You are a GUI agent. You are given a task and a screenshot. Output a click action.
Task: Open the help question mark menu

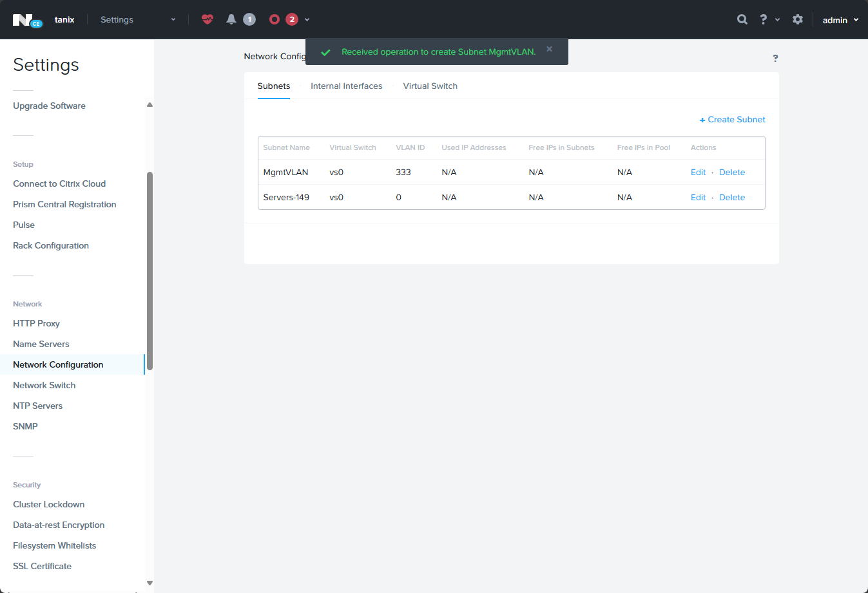point(769,19)
